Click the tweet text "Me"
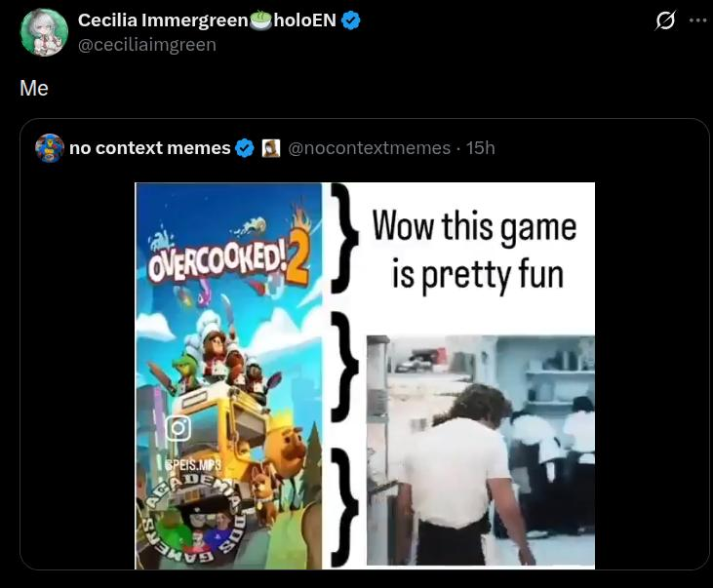 34,88
